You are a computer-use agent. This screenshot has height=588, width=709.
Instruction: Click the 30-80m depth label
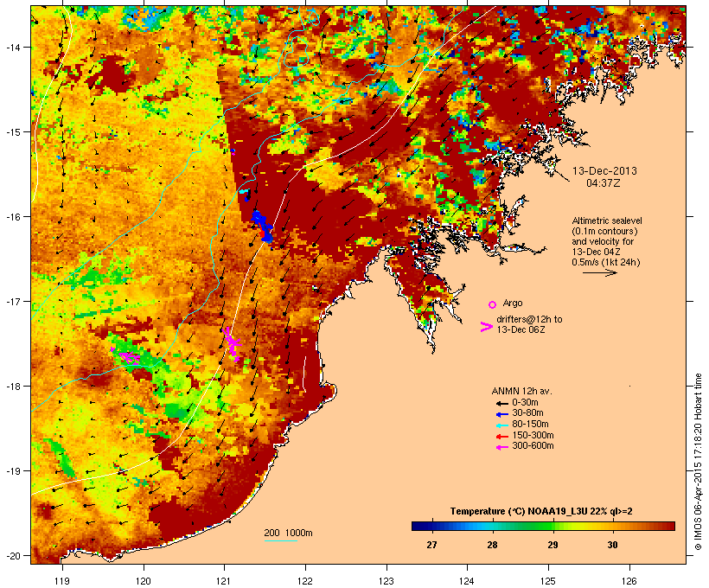pos(527,413)
